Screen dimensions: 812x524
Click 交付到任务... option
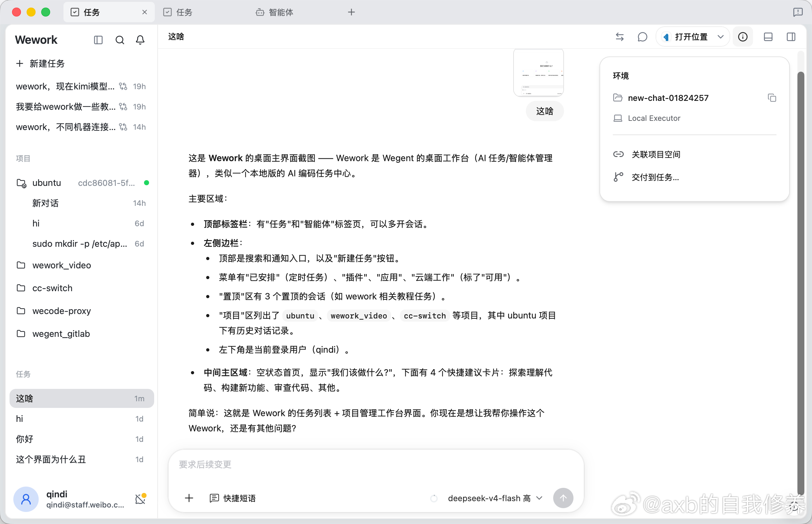(646, 177)
